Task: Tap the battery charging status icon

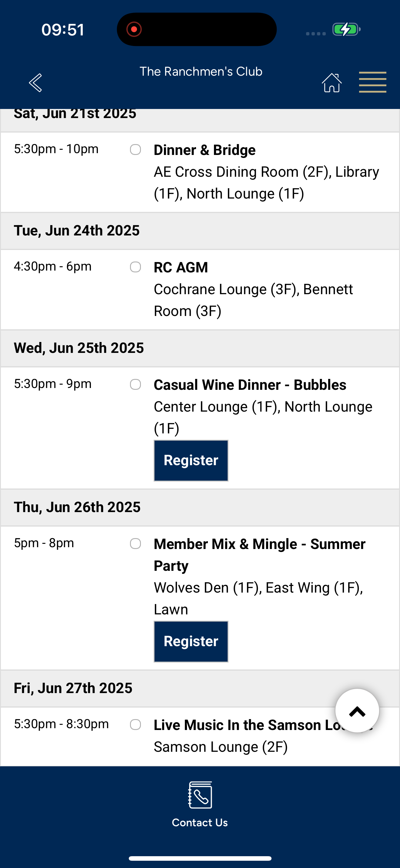Action: (x=346, y=29)
